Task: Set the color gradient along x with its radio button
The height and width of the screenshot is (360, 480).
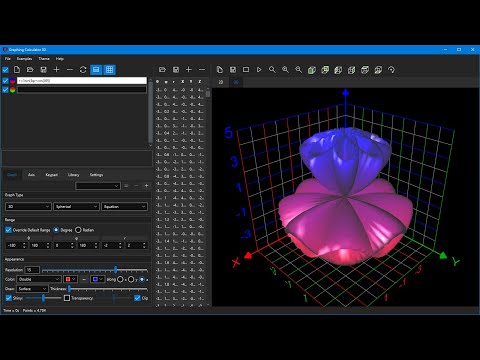Action: 120,279
